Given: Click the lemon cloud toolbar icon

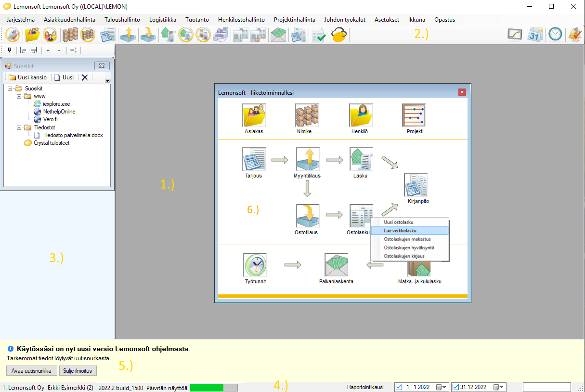Looking at the screenshot, I should coord(339,35).
